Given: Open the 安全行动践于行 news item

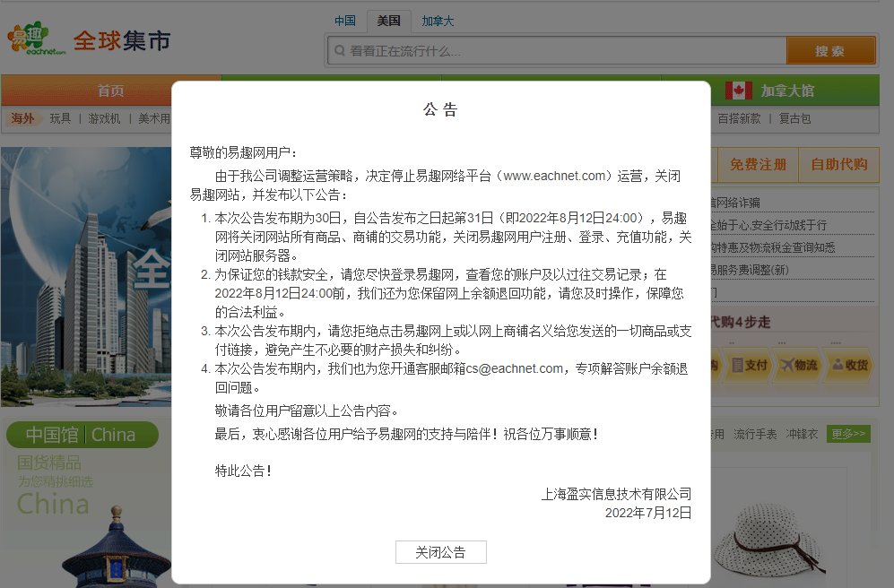Looking at the screenshot, I should (x=768, y=225).
